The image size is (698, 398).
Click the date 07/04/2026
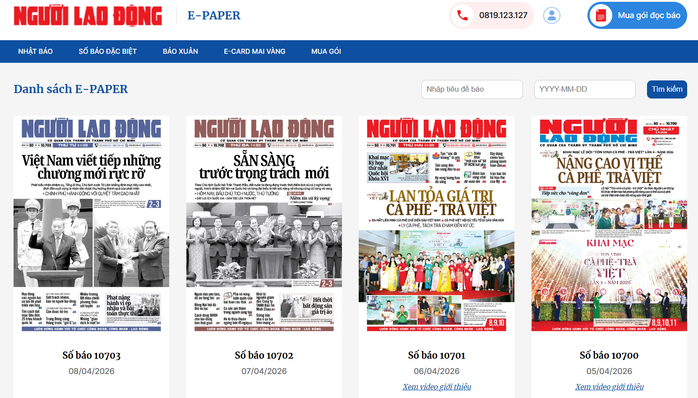pos(264,371)
